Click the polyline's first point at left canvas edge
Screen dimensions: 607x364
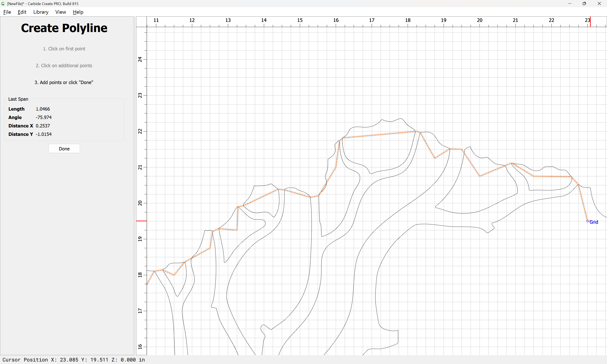147,284
